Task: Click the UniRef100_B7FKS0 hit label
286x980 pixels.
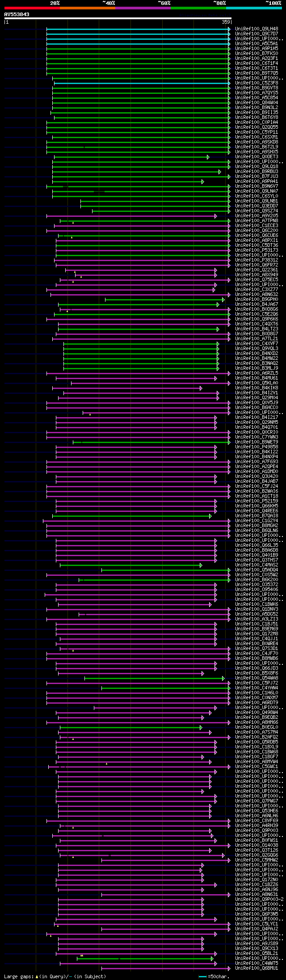Action: click(x=257, y=54)
